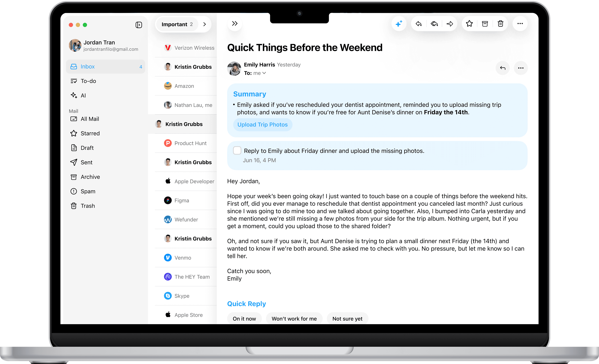The image size is (599, 364).
Task: Open the Product Hunt email
Action: click(x=186, y=143)
